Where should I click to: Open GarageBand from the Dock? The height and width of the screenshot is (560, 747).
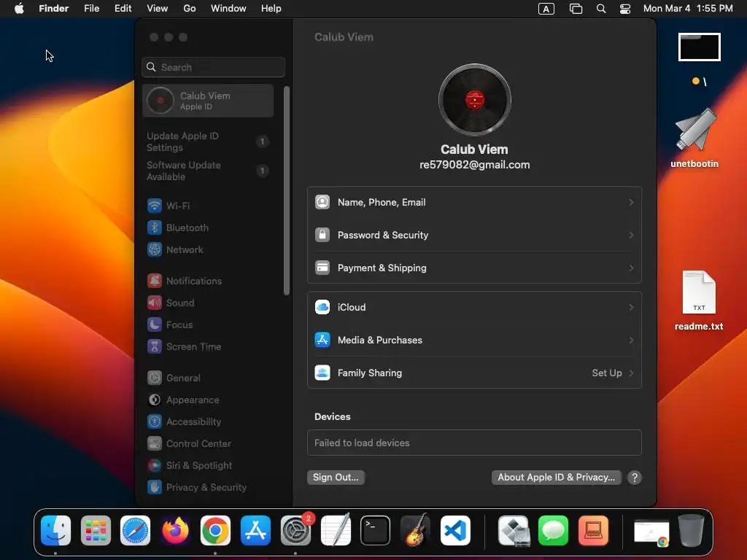pyautogui.click(x=415, y=531)
